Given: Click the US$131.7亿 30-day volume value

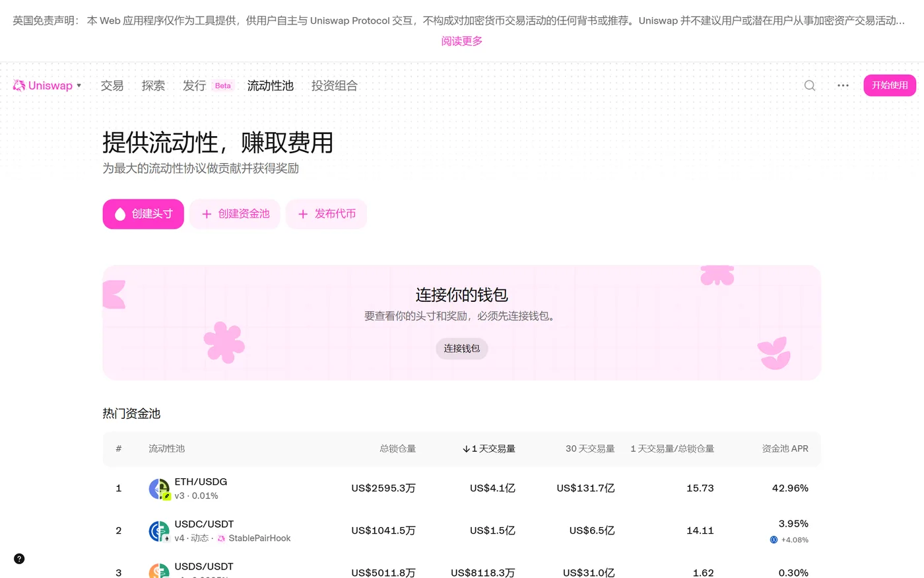Looking at the screenshot, I should coord(585,488).
